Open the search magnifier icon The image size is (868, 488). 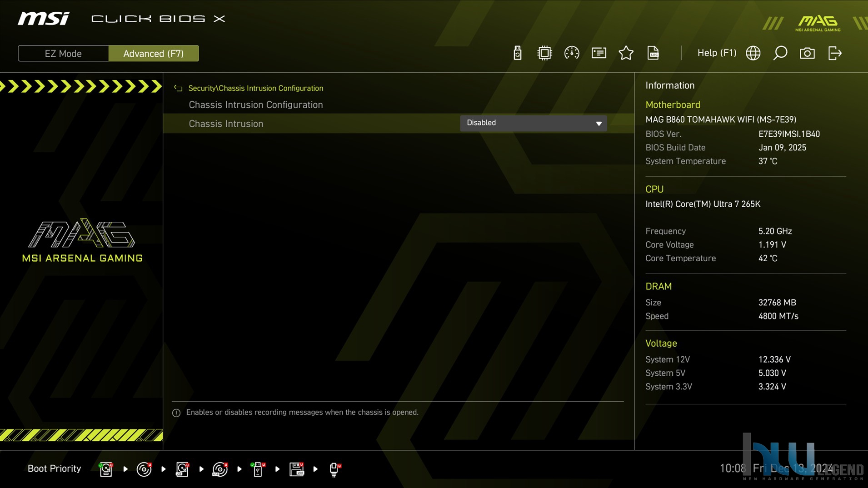point(780,53)
